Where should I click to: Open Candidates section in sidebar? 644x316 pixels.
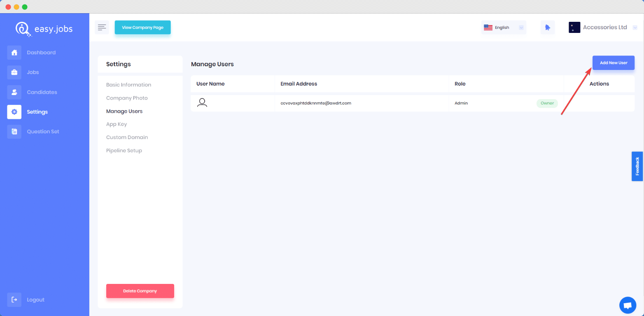42,92
